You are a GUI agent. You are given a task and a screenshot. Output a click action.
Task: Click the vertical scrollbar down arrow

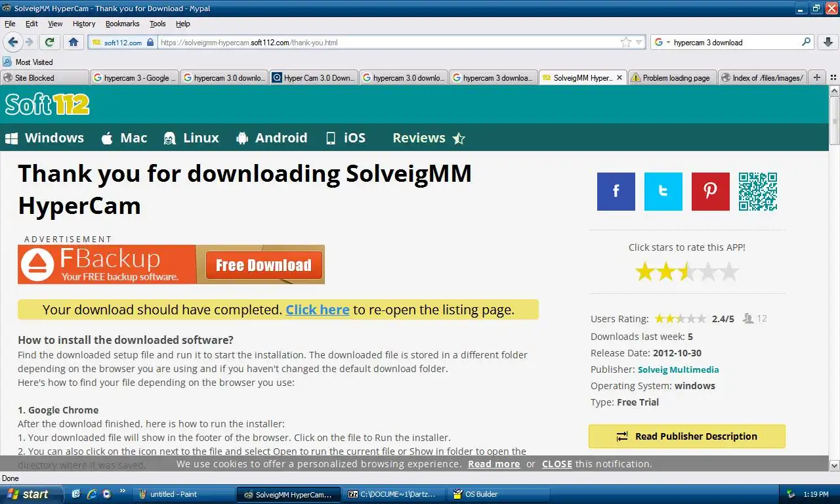coord(835,465)
